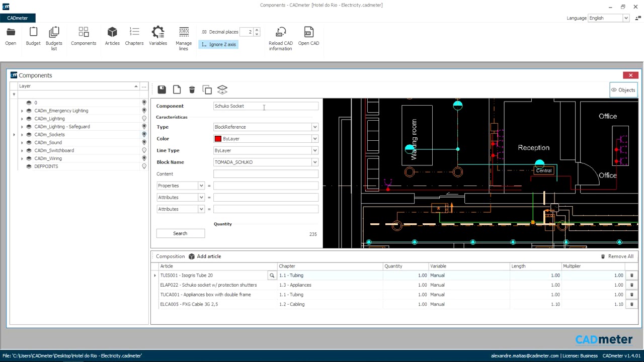Click the Search button
Viewport: 644px width, 362px height.
180,233
